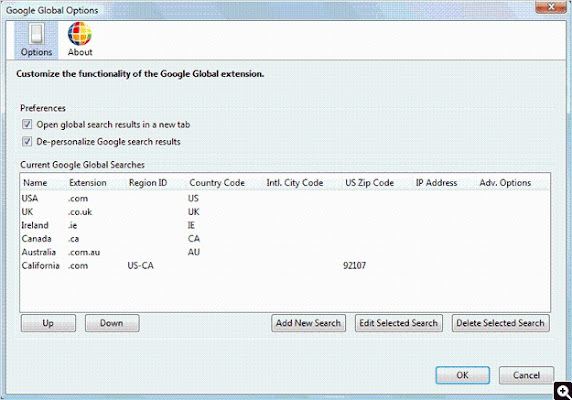Click the Country Code column header

[217, 183]
